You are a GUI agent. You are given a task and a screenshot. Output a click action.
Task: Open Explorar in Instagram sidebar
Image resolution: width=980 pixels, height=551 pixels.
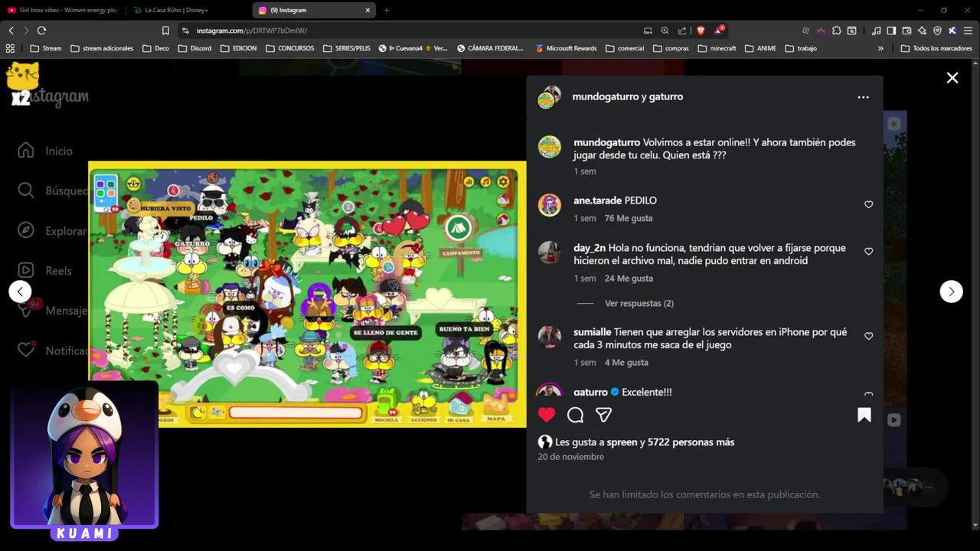click(52, 230)
